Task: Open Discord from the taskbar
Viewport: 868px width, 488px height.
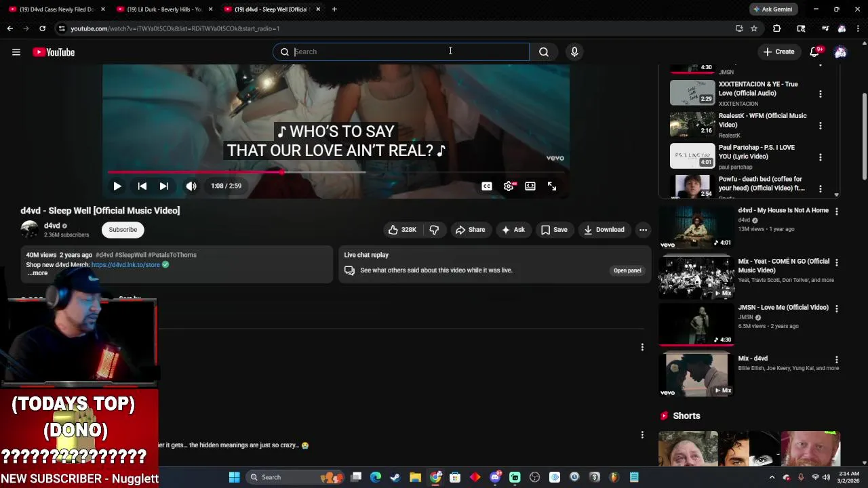Action: (495, 477)
